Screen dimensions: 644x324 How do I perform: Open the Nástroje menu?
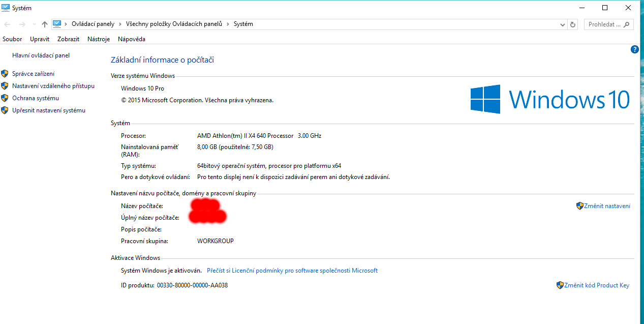point(99,39)
